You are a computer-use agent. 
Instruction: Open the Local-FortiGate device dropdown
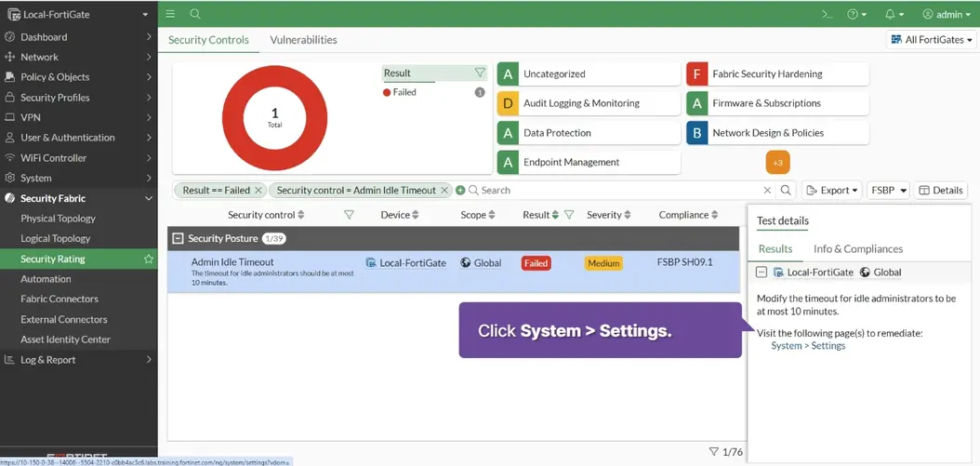pos(79,14)
